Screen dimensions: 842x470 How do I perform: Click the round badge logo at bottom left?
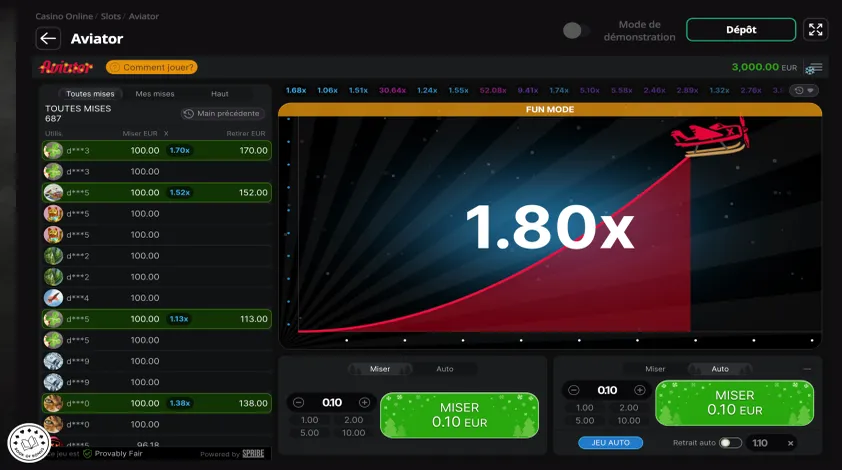(x=29, y=443)
